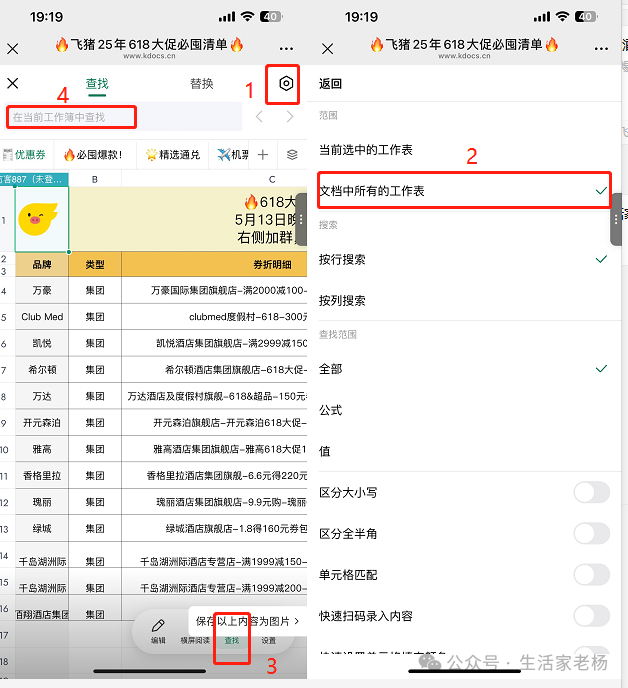Viewport: 628px width, 688px height.
Task: Select row 10 header
Action: pos(5,449)
